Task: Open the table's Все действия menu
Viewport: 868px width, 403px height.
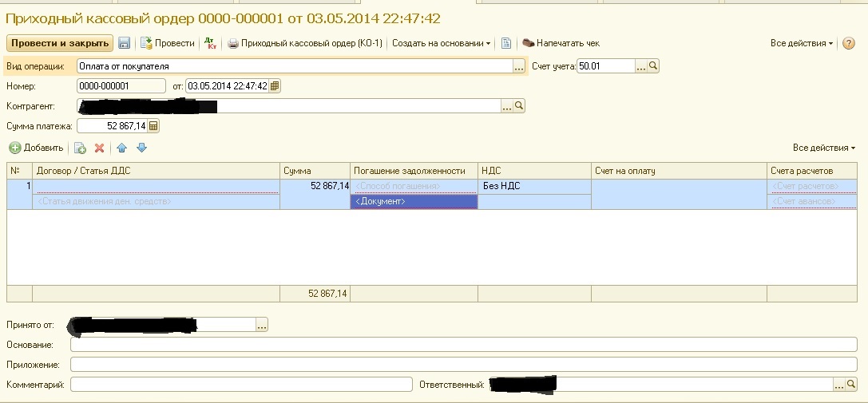Action: click(823, 148)
